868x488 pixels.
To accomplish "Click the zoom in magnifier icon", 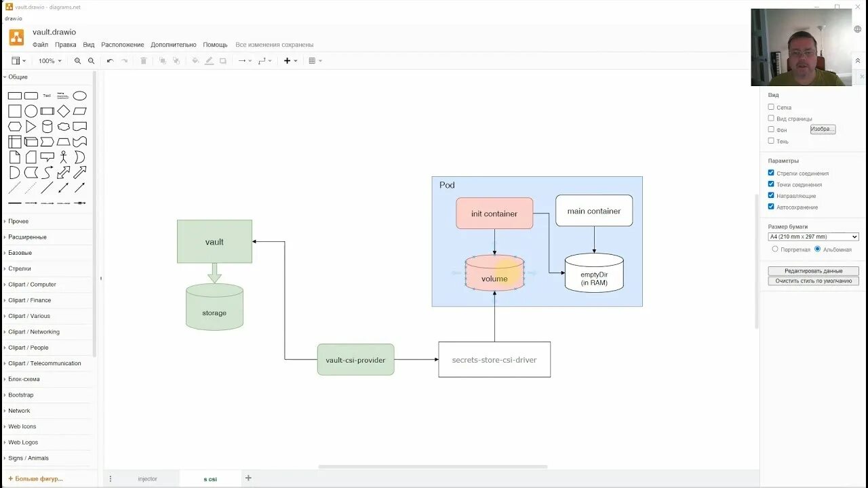I will click(x=77, y=61).
